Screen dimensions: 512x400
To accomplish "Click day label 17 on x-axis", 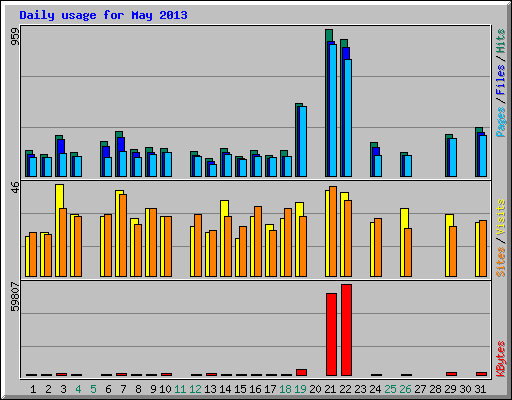I will tap(270, 389).
